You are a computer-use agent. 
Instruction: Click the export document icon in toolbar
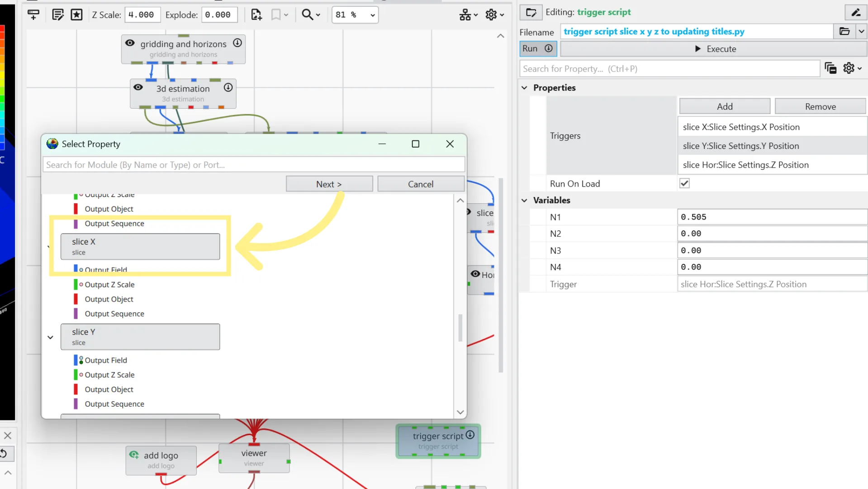point(256,14)
